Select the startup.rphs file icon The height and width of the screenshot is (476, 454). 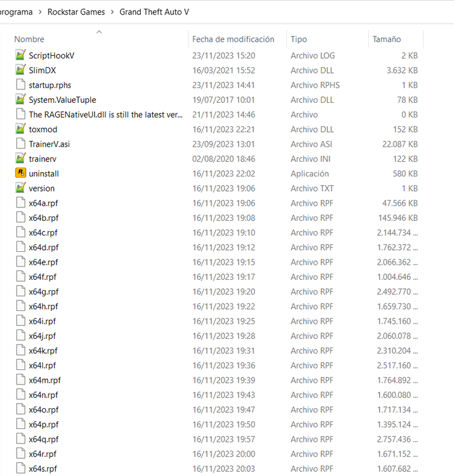point(20,84)
